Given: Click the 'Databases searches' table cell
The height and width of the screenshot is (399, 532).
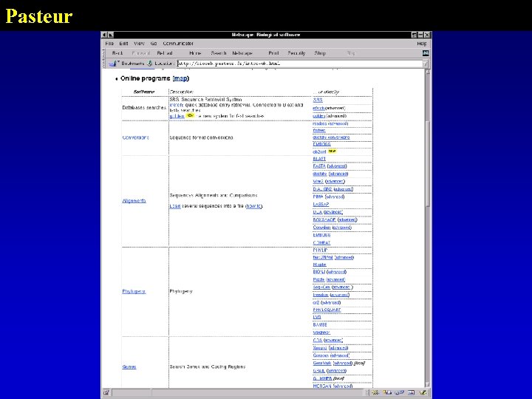Looking at the screenshot, I should 145,108.
